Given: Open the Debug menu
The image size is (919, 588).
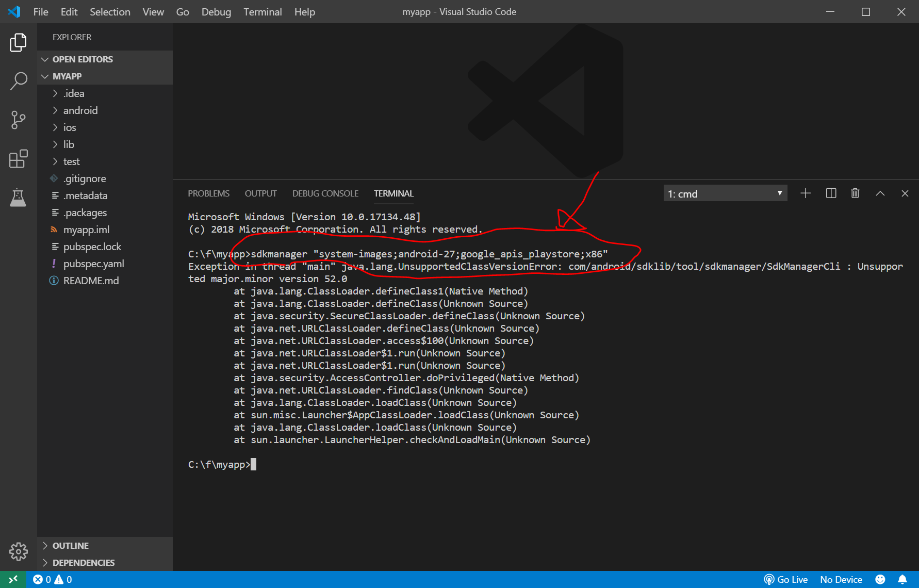Looking at the screenshot, I should coord(216,12).
